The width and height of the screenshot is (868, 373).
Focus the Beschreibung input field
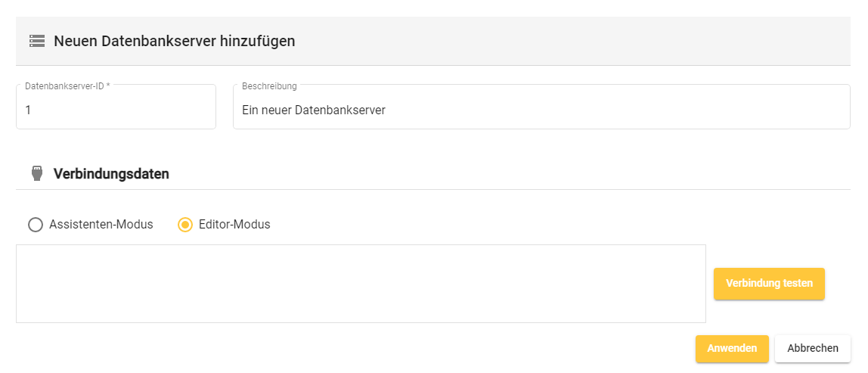point(541,110)
